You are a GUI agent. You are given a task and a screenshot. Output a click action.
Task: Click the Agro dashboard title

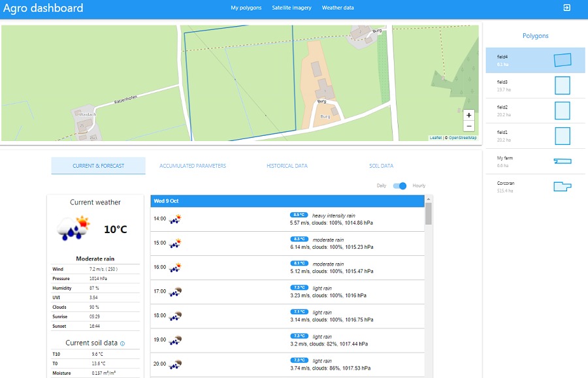(43, 8)
